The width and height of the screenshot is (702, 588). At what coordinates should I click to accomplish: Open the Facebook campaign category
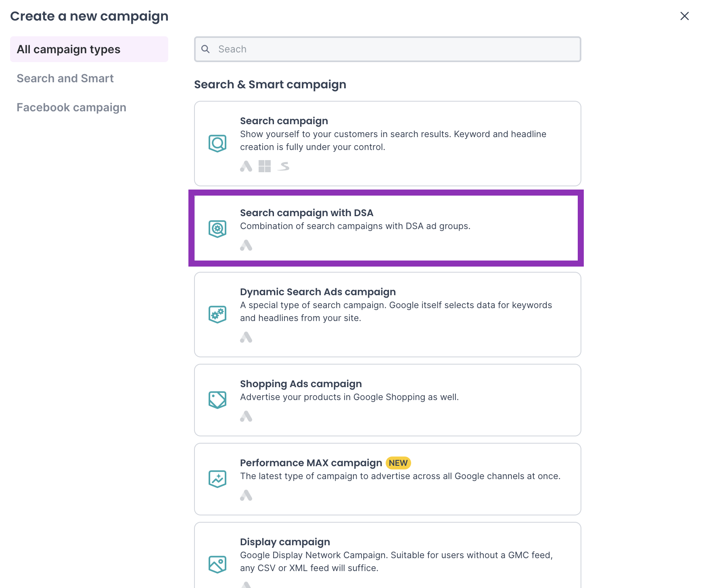pos(71,107)
